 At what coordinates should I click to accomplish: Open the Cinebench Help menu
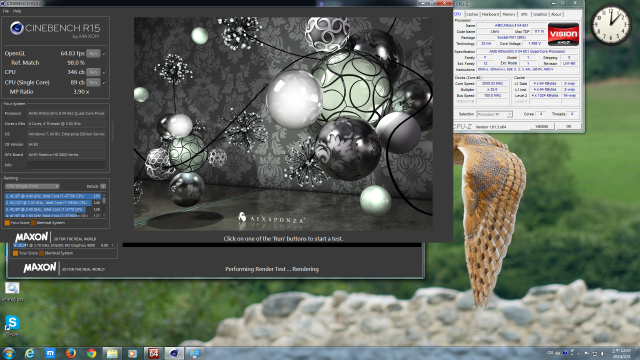click(x=17, y=11)
